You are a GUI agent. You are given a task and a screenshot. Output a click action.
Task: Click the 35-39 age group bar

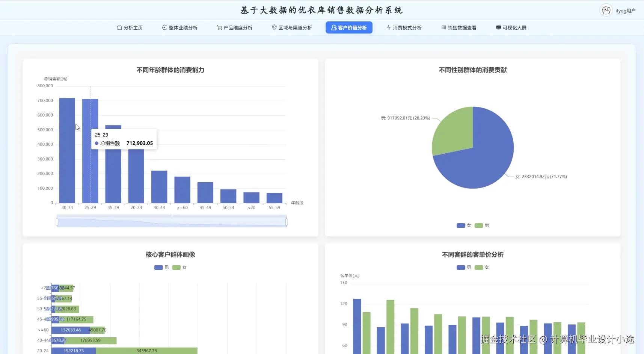tap(113, 164)
